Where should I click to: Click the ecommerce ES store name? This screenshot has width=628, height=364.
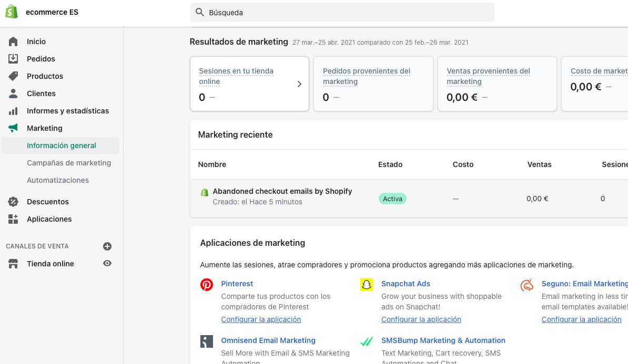(x=52, y=12)
